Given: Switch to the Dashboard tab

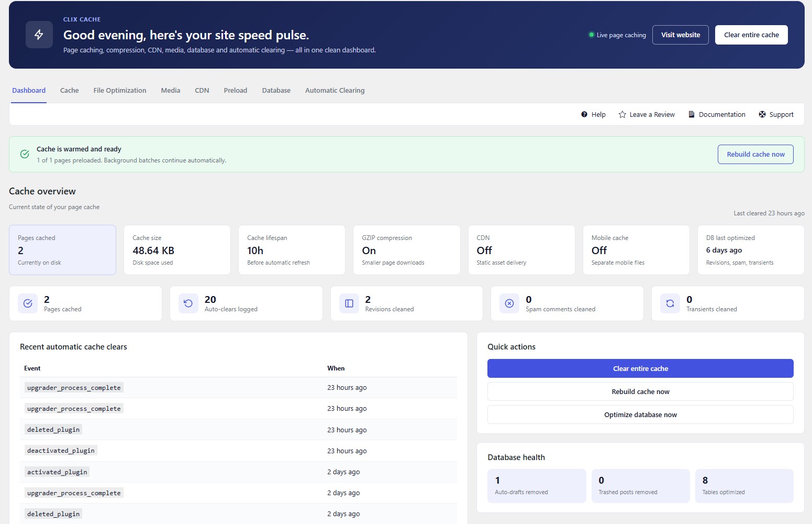Looking at the screenshot, I should pyautogui.click(x=29, y=91).
